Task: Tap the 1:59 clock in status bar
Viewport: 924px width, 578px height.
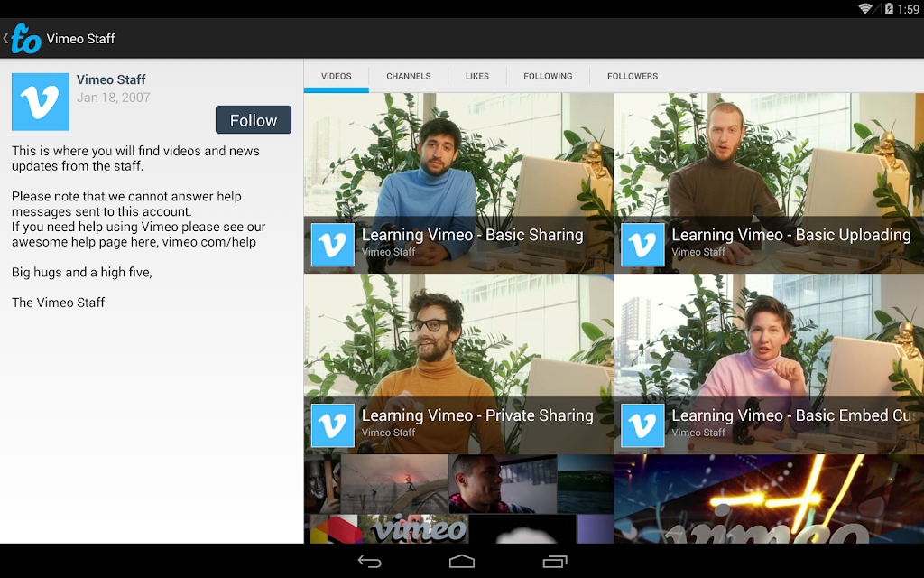Action: pyautogui.click(x=908, y=9)
